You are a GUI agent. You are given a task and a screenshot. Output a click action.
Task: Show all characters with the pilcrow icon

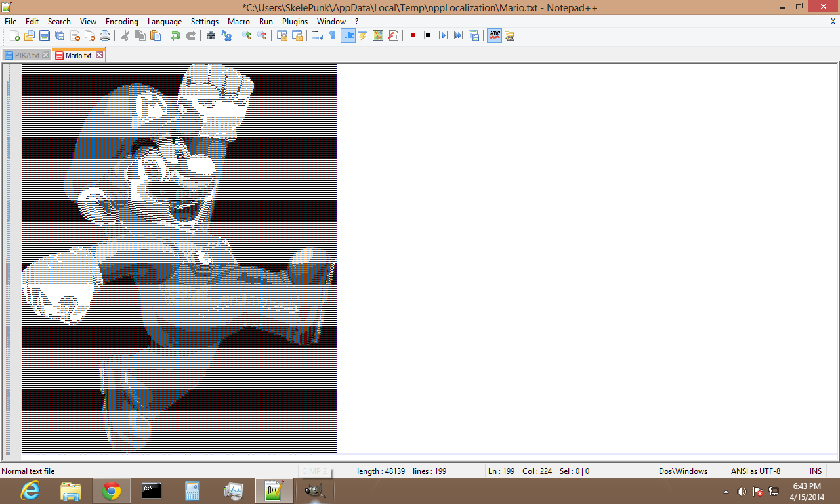(332, 35)
